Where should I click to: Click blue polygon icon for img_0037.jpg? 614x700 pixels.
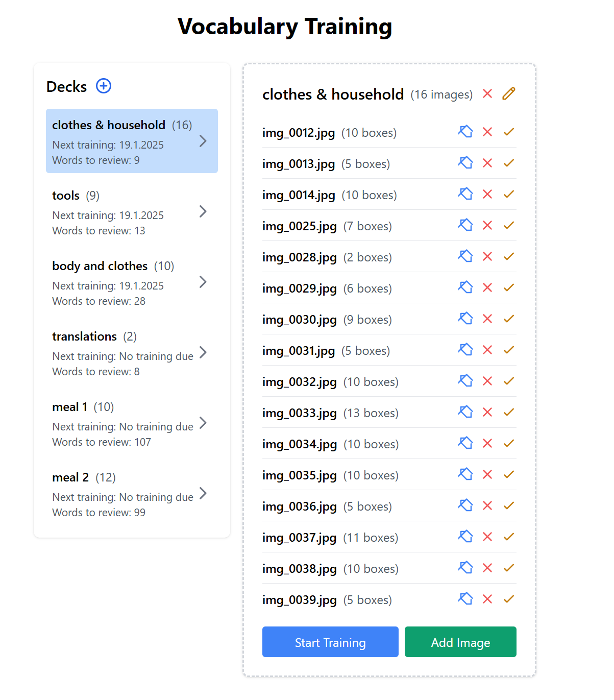[465, 537]
